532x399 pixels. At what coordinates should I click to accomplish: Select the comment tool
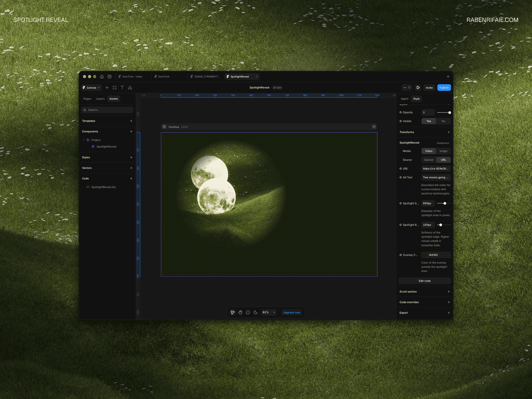(x=248, y=313)
